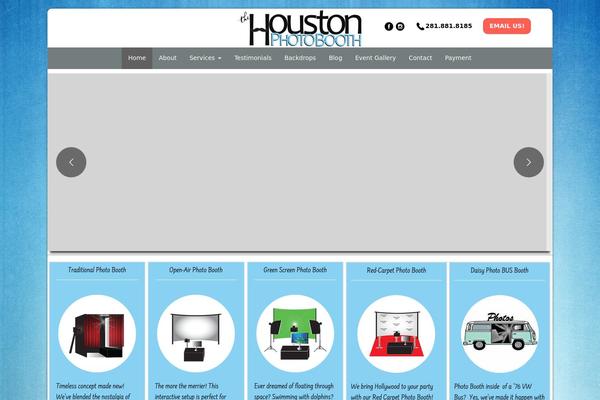Click text "We bring Hollywood to your party"

click(x=392, y=386)
